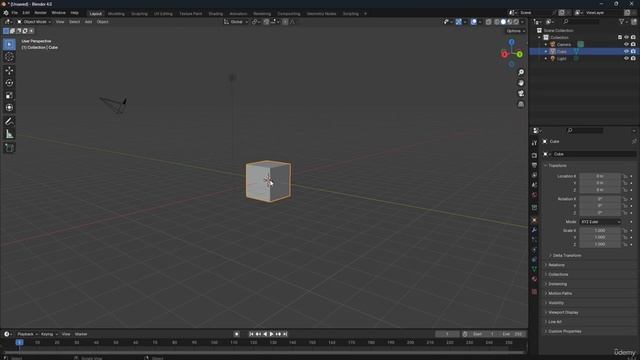
Task: Open the timeline Keying dropdown
Action: (49, 334)
